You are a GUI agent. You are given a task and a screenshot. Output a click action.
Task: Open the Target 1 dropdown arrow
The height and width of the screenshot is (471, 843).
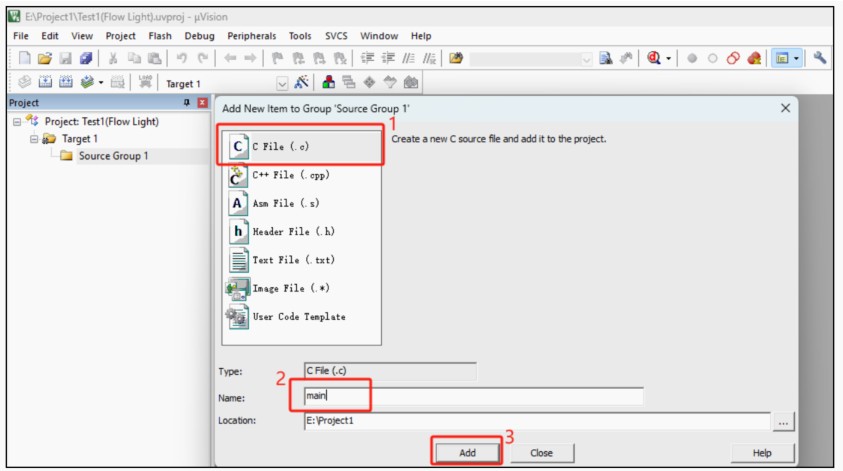281,84
